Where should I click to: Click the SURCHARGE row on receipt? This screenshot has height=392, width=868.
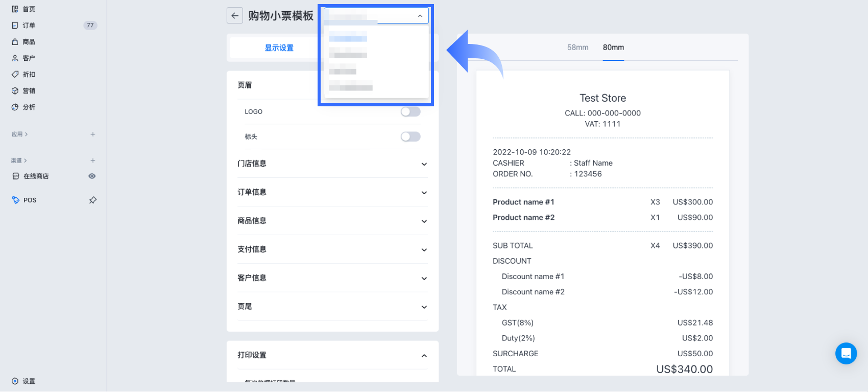pos(602,354)
